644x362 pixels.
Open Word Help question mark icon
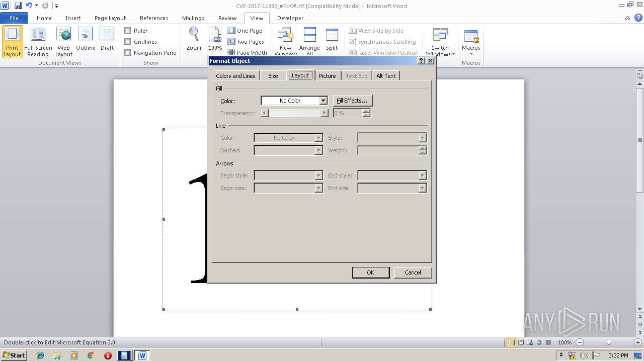638,18
